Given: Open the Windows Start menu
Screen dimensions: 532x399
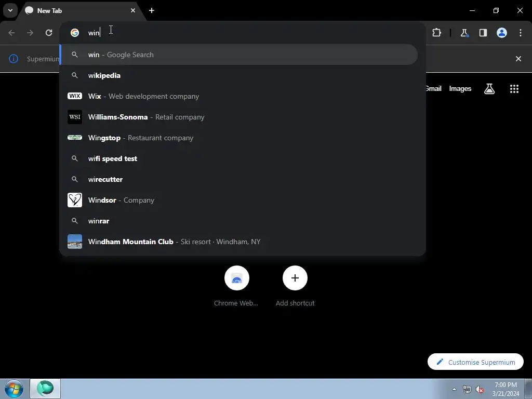Looking at the screenshot, I should [x=14, y=389].
